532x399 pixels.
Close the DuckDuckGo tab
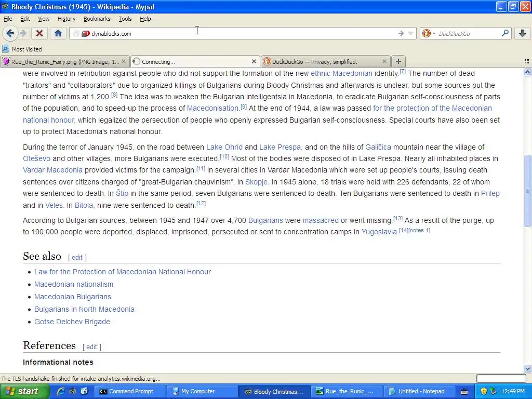[384, 61]
